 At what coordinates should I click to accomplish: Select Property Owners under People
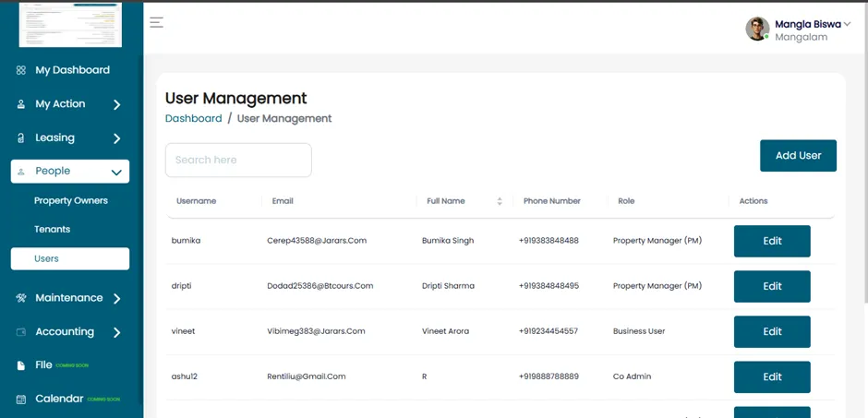click(71, 201)
